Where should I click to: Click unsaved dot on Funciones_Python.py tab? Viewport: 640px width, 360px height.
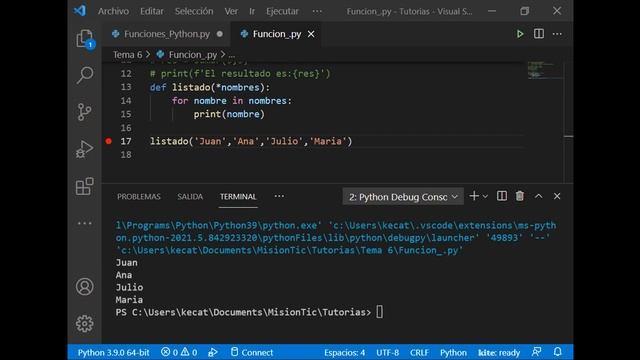tap(220, 34)
